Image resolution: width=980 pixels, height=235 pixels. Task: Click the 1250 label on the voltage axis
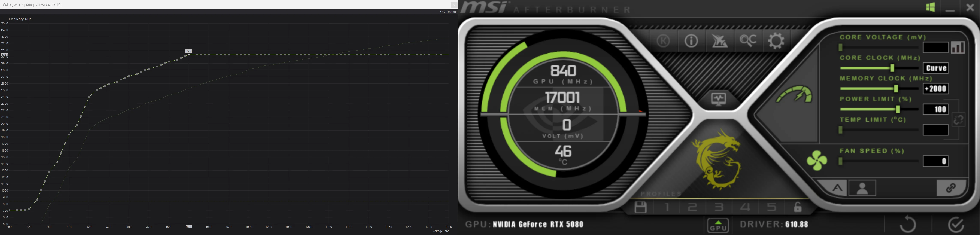click(449, 227)
